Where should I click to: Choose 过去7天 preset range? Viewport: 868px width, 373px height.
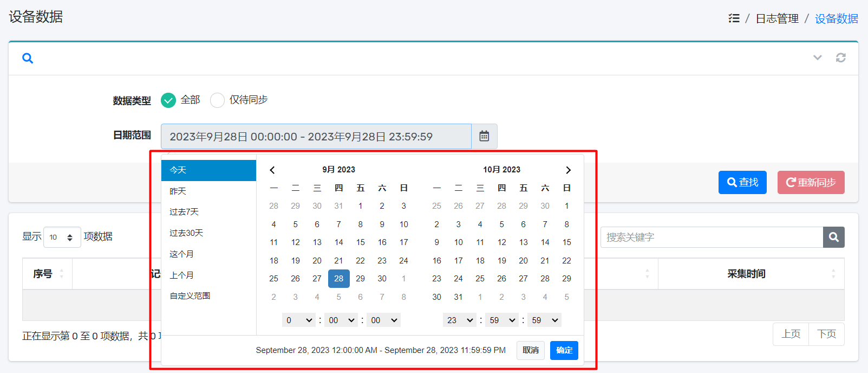pyautogui.click(x=184, y=212)
